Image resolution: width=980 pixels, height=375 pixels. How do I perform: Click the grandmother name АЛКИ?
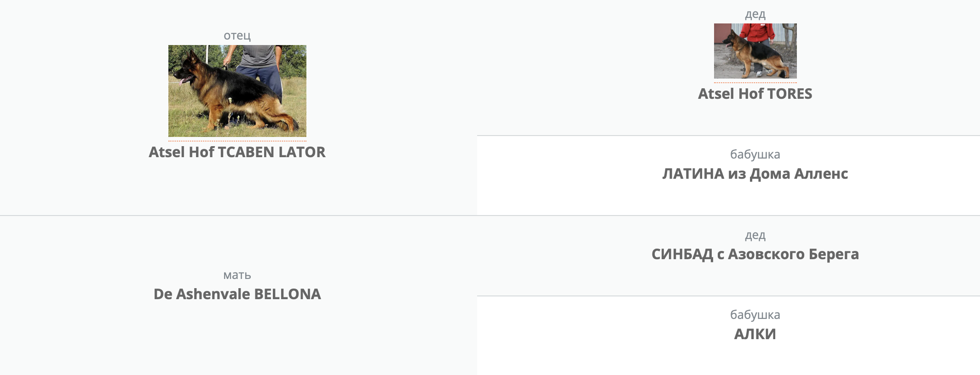click(755, 334)
